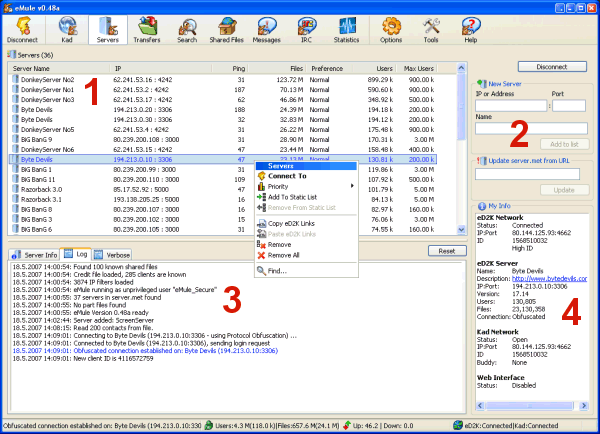Screen dimensions: 600x434
Task: Click server list scroll up arrow
Action: click(461, 68)
